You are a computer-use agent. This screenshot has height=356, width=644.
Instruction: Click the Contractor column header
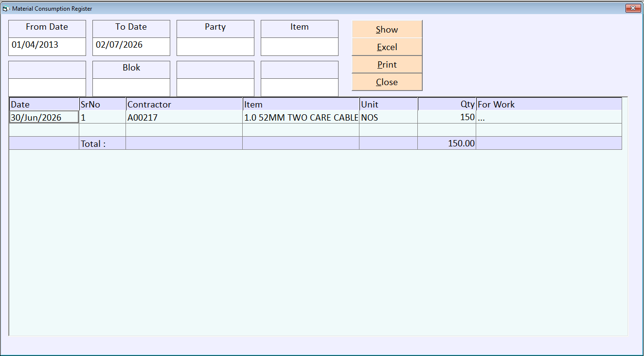[x=184, y=104]
